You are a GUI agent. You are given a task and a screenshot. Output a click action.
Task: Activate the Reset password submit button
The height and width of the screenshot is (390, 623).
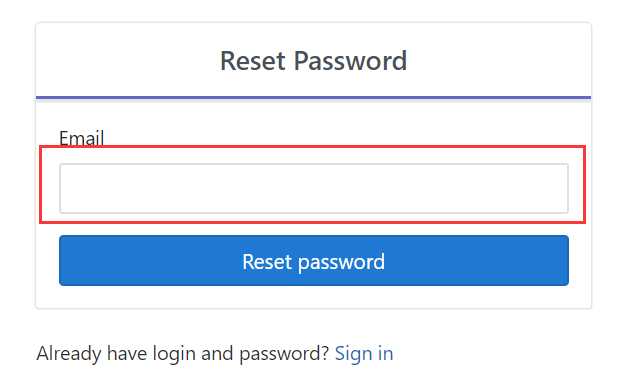[x=314, y=261]
